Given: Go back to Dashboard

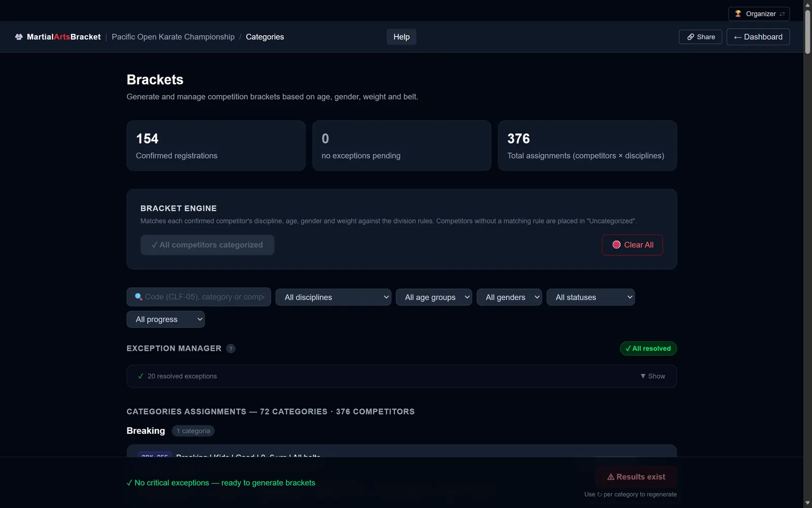Looking at the screenshot, I should click(758, 37).
